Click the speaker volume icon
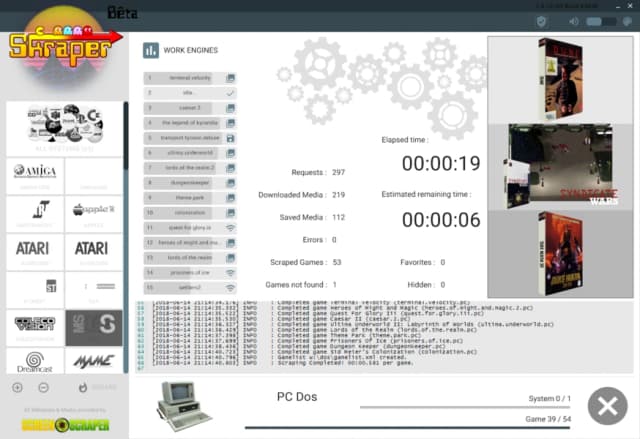 tap(574, 21)
